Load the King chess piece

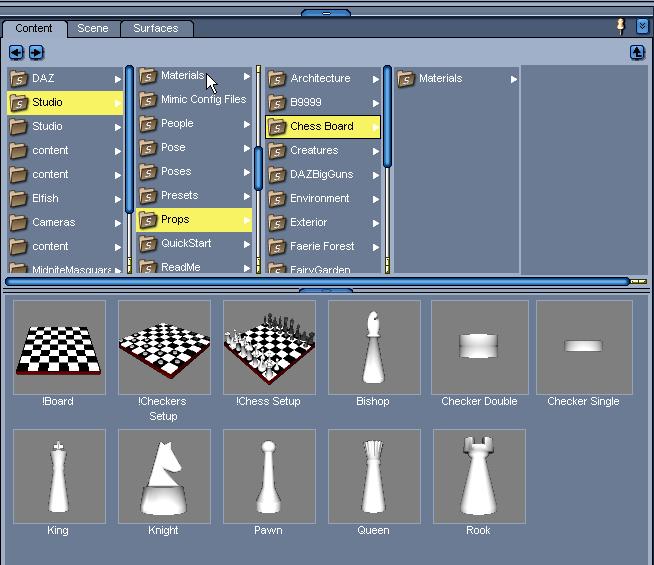[x=59, y=477]
